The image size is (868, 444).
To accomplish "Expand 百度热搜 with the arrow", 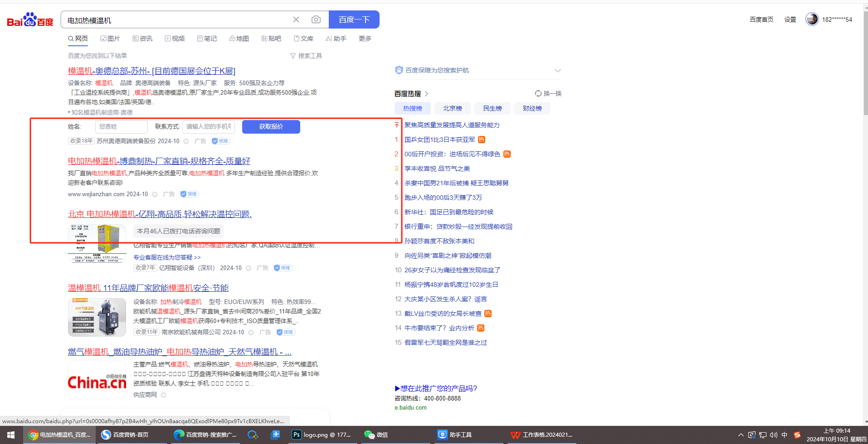I will [426, 94].
